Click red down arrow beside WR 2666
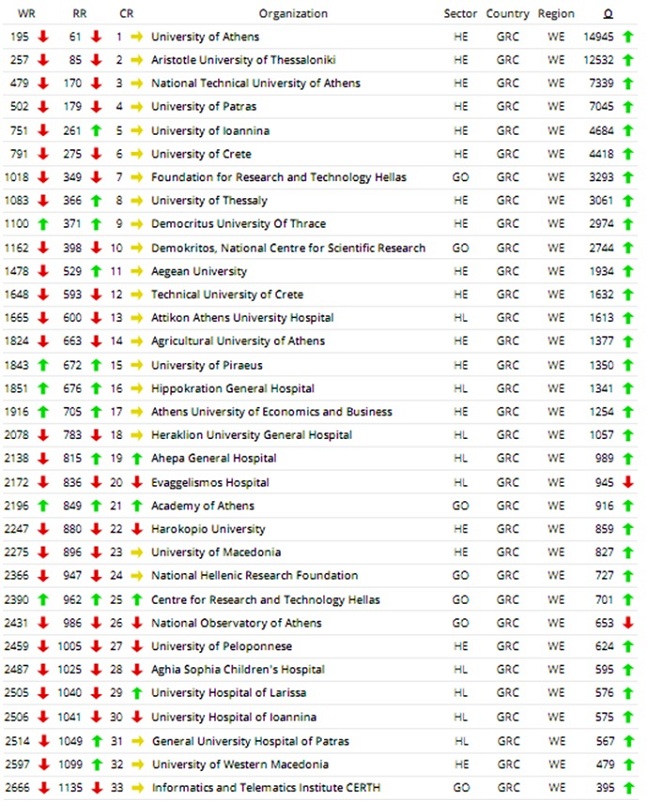 coord(44,788)
